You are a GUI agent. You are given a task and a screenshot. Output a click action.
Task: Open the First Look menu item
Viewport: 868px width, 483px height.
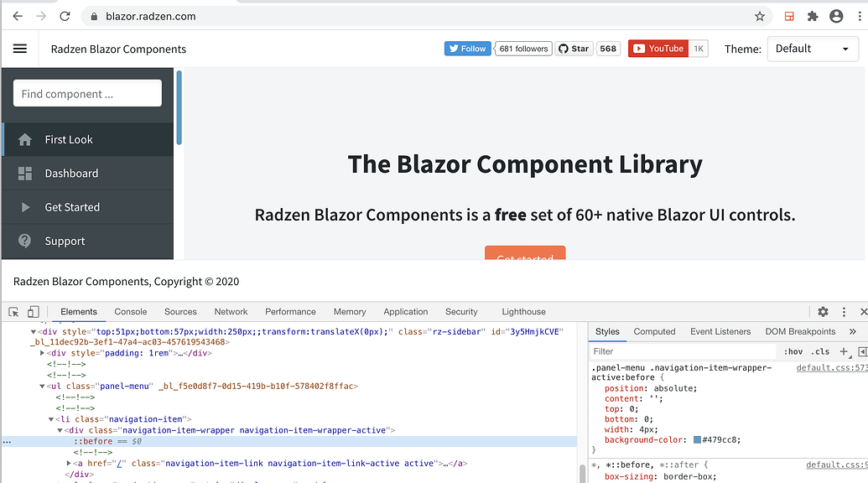[x=89, y=139]
